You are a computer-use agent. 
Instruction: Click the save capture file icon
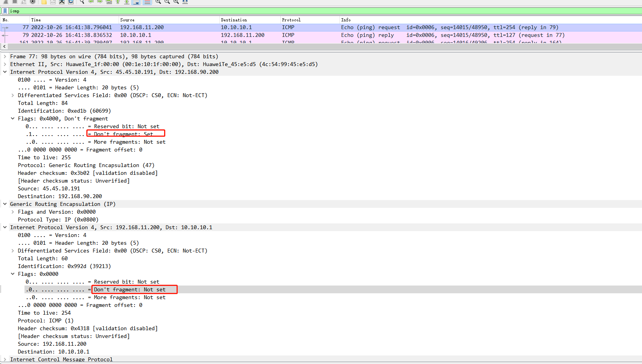(53, 2)
